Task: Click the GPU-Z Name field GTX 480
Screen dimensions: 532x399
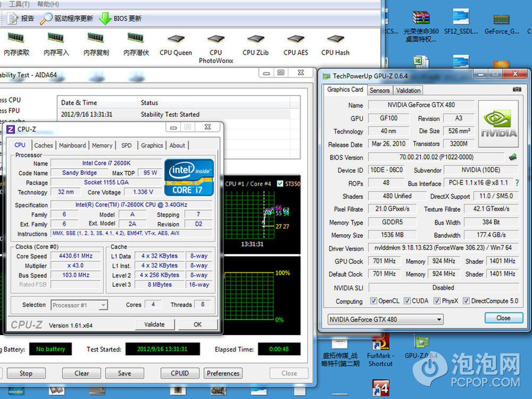Action: pyautogui.click(x=421, y=105)
